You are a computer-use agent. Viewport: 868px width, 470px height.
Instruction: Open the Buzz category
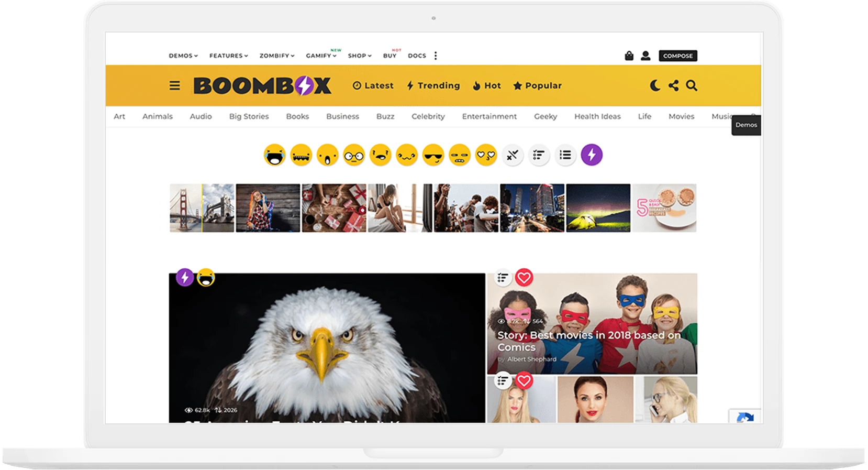point(385,116)
